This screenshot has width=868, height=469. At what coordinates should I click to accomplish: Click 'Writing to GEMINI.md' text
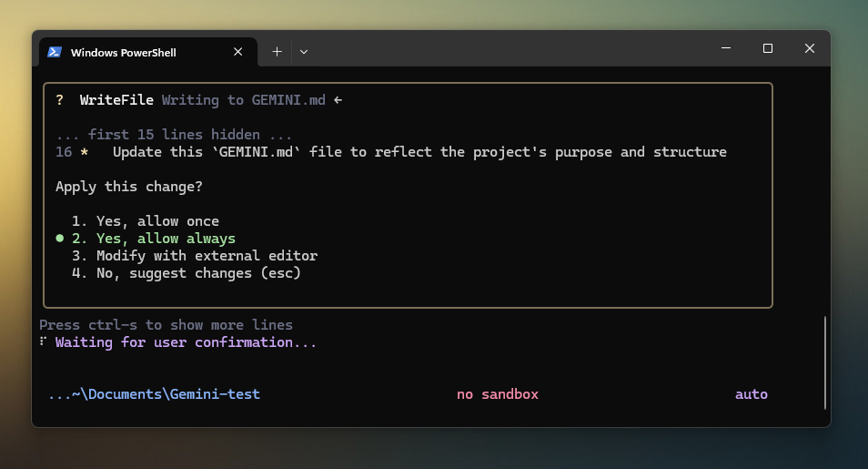click(x=244, y=100)
